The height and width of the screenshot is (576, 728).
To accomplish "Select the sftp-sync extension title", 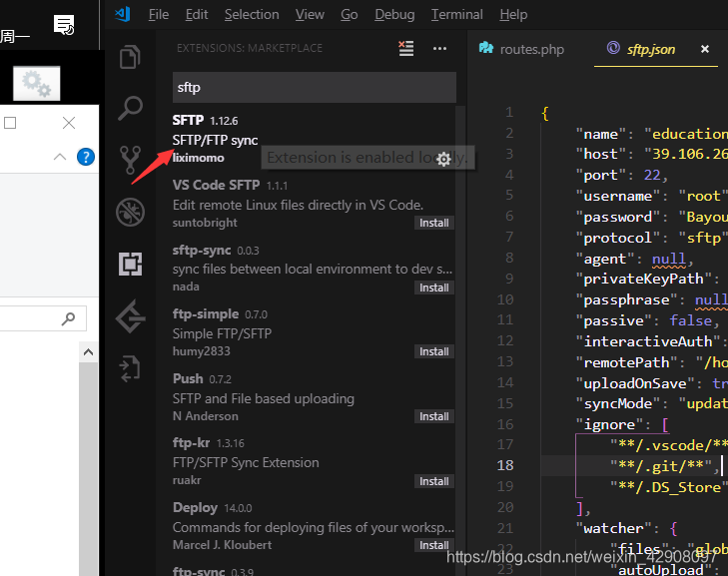I will click(202, 250).
